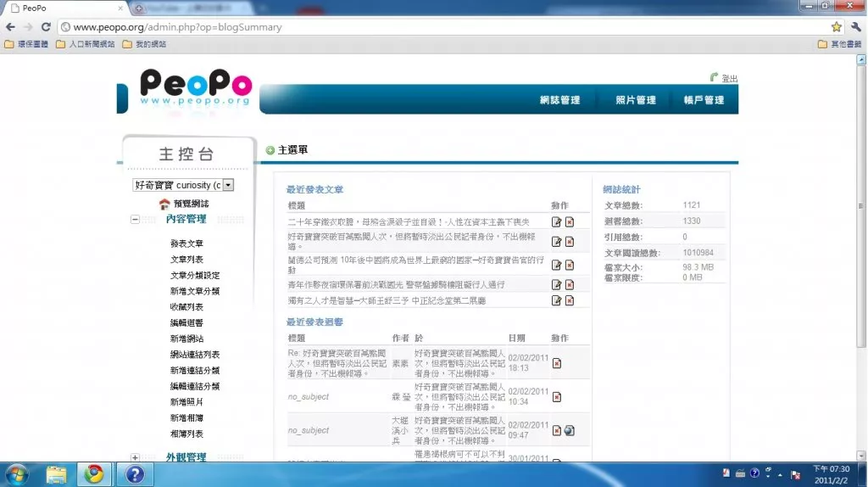Open Windows Start menu orb
The height and width of the screenshot is (487, 868).
pos(17,475)
